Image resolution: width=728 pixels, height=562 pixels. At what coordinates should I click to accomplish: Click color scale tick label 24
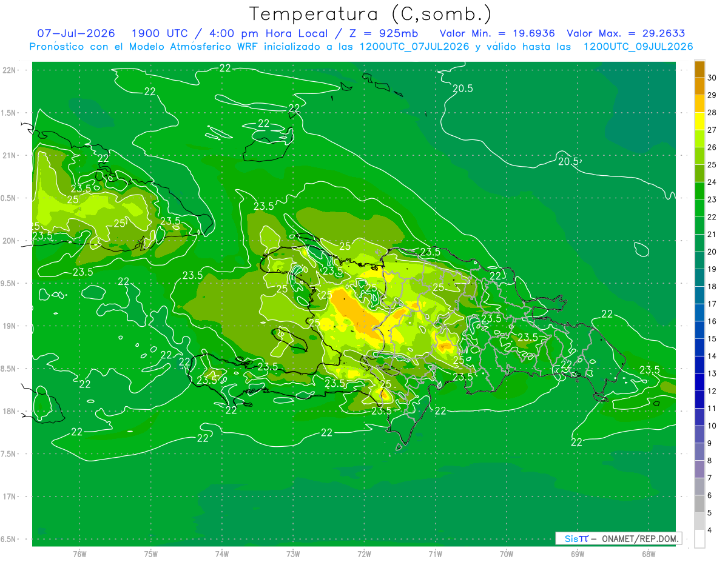tap(712, 182)
